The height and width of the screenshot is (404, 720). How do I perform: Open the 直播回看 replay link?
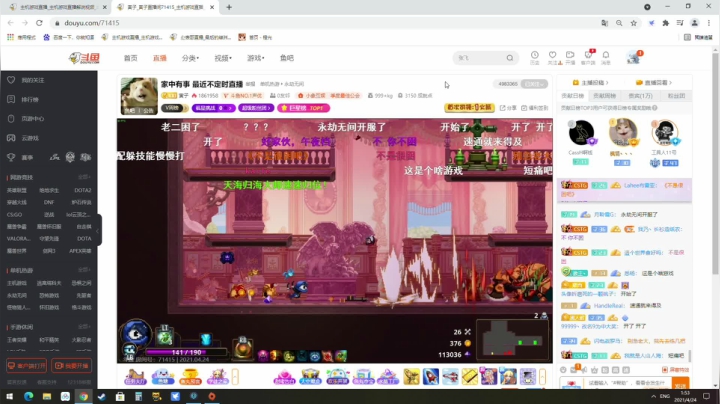654,83
